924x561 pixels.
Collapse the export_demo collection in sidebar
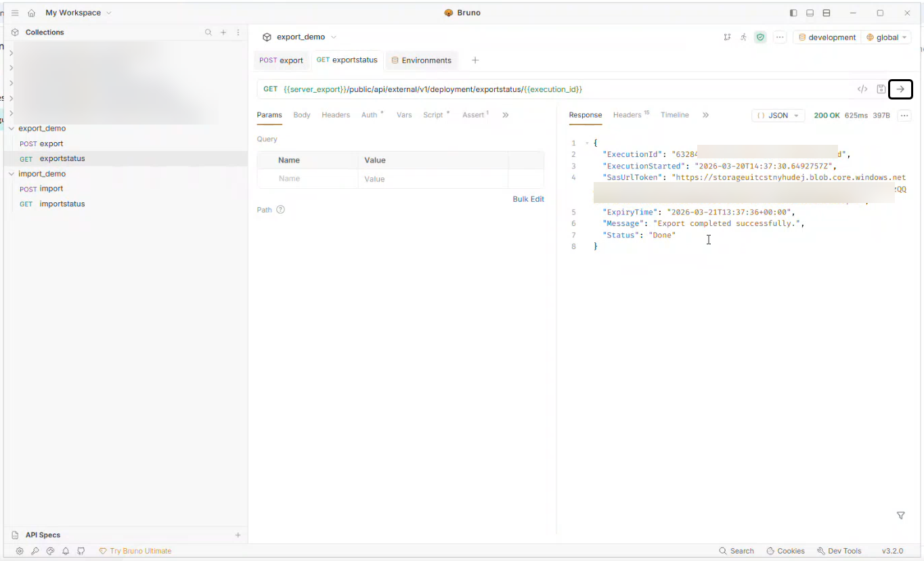(x=11, y=129)
